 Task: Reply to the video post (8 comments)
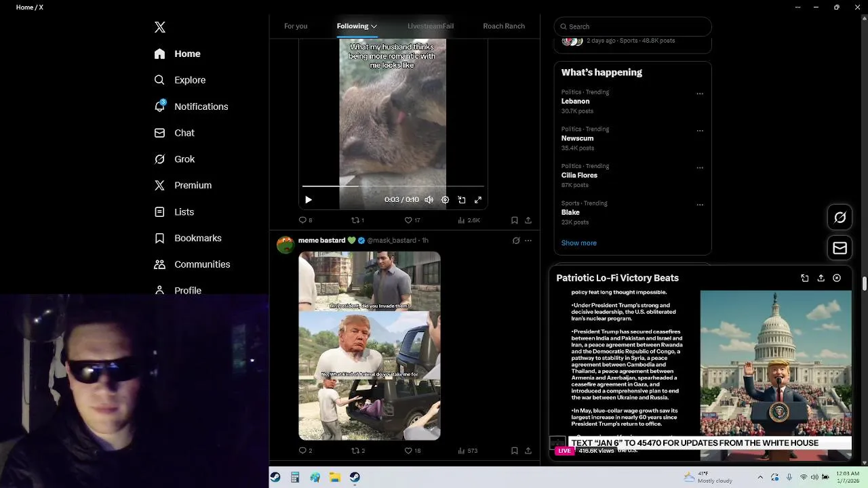click(x=306, y=220)
